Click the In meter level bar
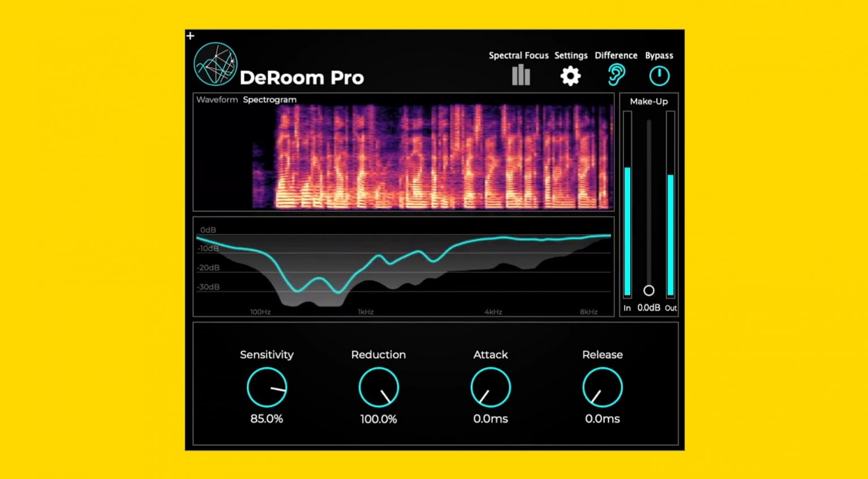 pyautogui.click(x=627, y=232)
